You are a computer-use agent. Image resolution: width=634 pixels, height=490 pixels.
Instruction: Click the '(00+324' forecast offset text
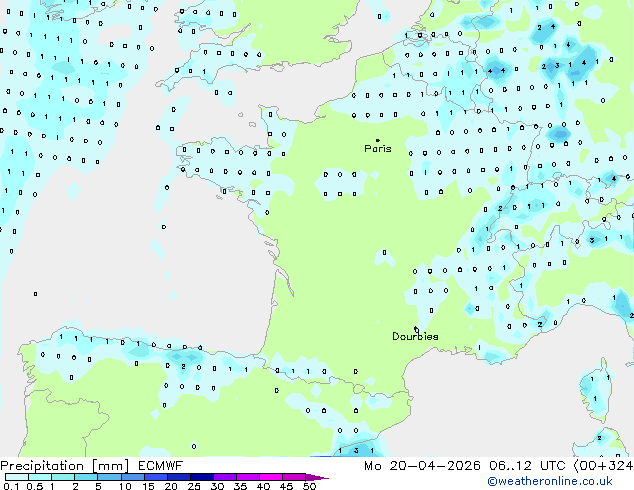[603, 466]
